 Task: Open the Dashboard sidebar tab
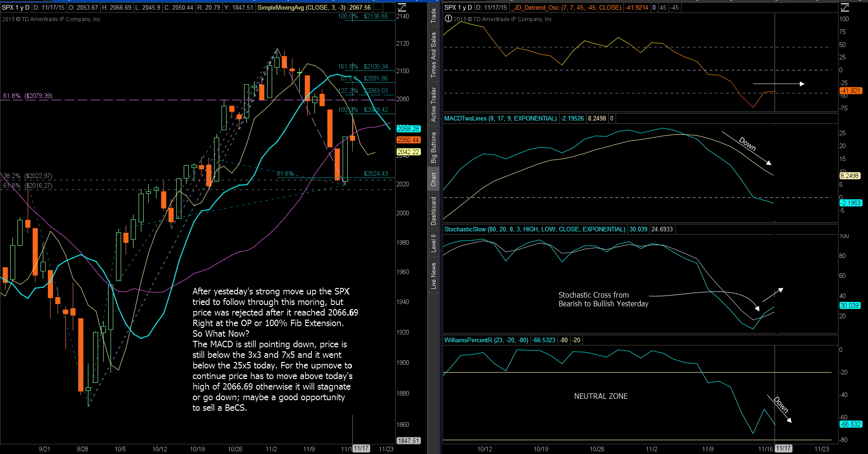coord(433,211)
